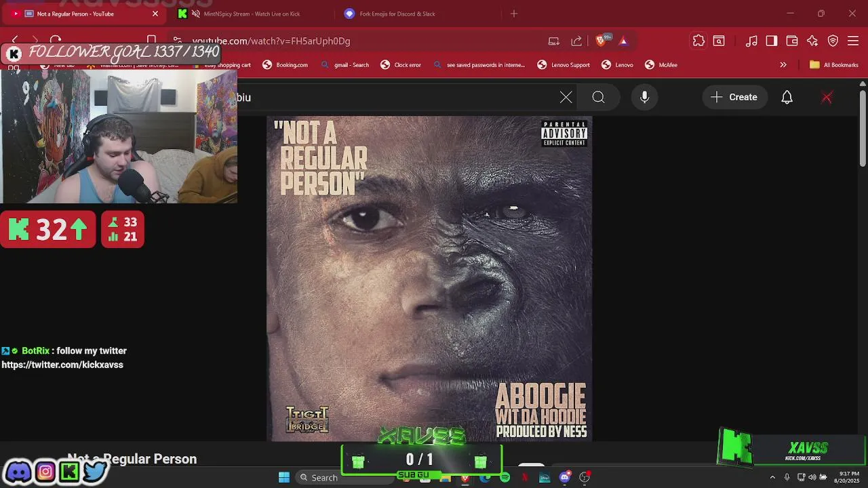Open Discord from the taskbar

564,477
